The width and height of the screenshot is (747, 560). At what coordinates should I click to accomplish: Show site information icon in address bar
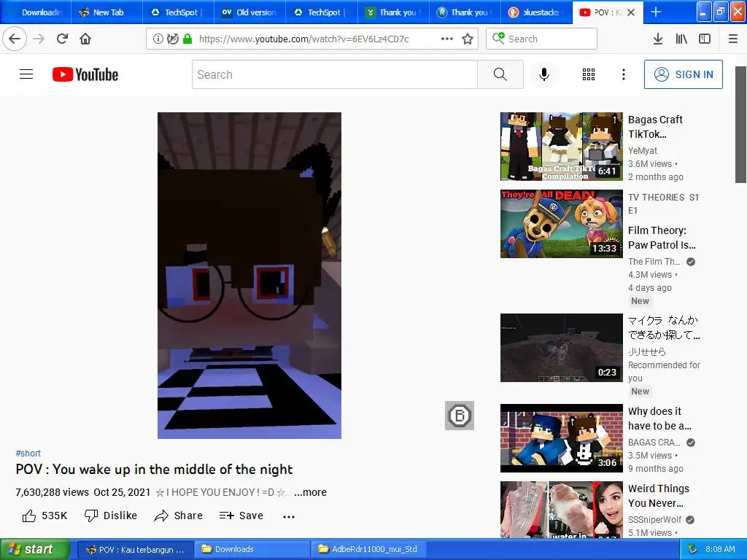(x=158, y=39)
